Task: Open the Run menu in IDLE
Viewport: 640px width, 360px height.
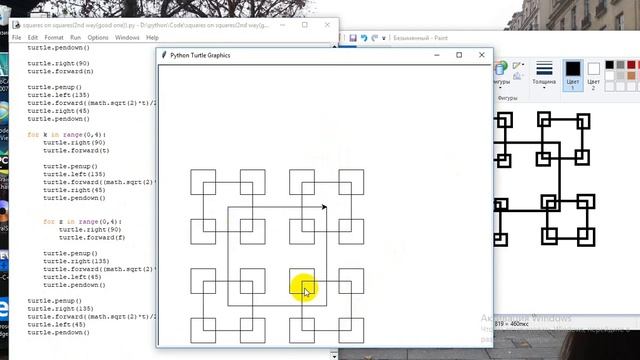Action: point(76,38)
